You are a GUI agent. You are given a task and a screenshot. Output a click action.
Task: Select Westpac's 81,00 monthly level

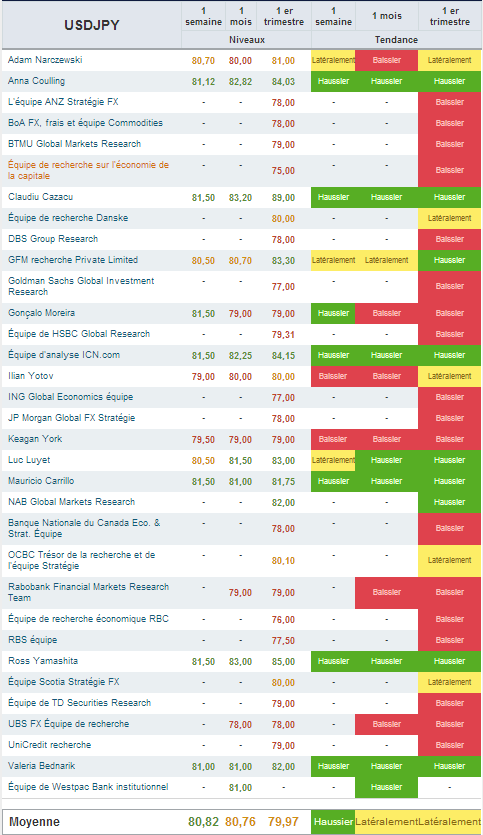point(240,788)
